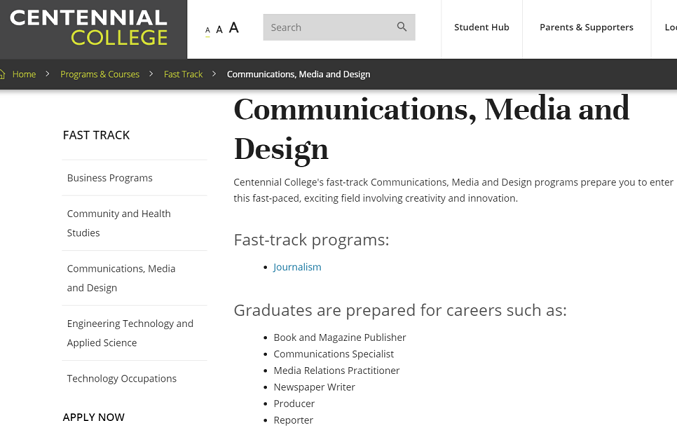Click the Centennial College logo

click(x=89, y=28)
